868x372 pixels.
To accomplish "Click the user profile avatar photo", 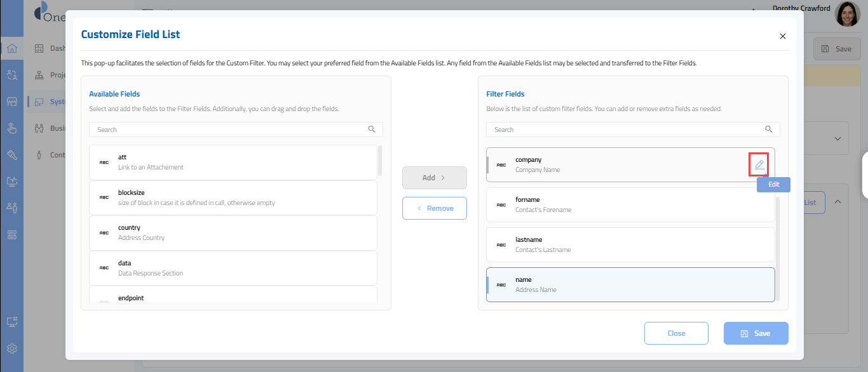I will click(847, 13).
